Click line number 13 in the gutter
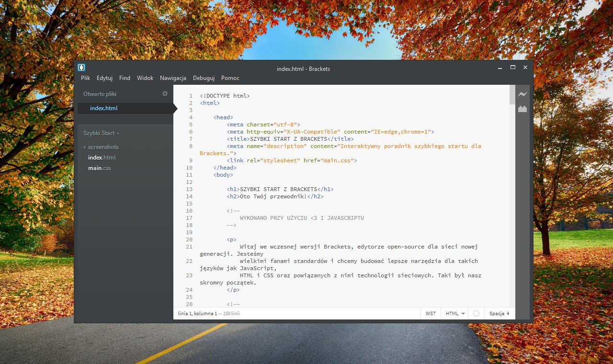 (189, 189)
